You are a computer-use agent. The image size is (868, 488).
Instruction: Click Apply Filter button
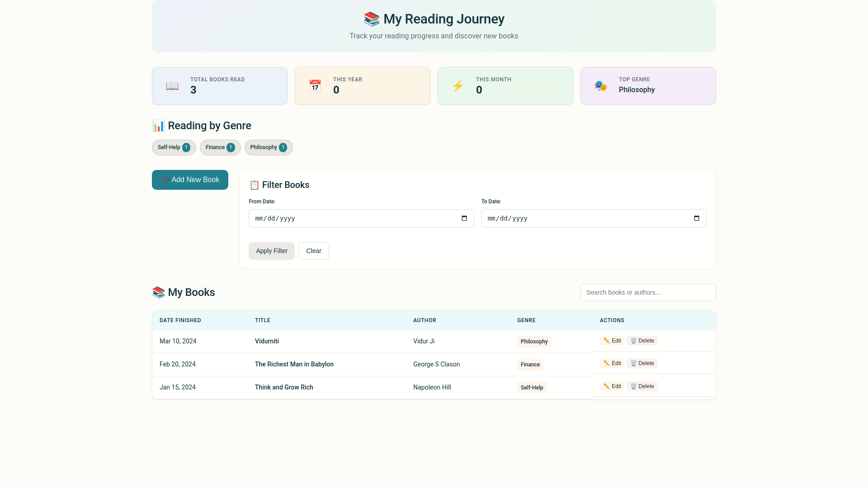coord(272,251)
